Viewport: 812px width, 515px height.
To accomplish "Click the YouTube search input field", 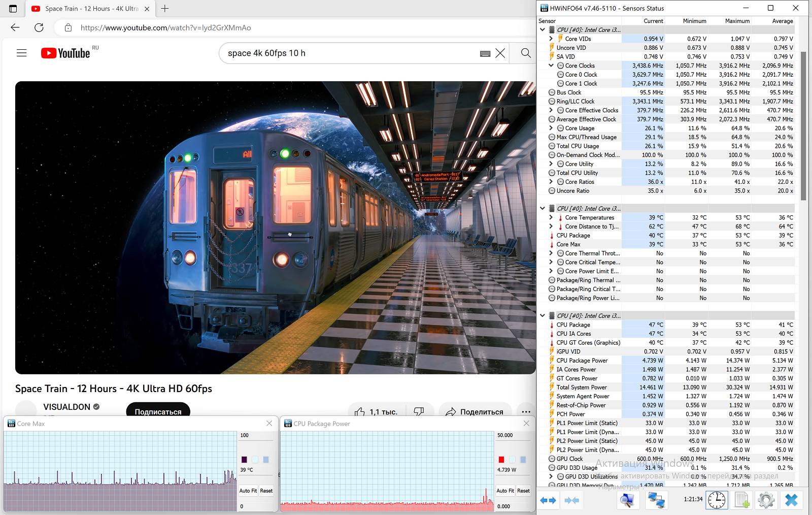I will tap(350, 53).
